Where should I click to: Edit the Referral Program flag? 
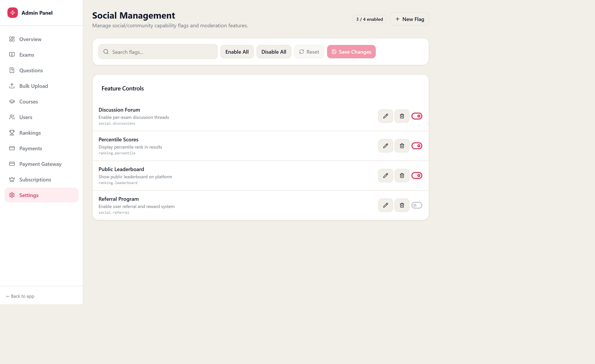coord(385,205)
